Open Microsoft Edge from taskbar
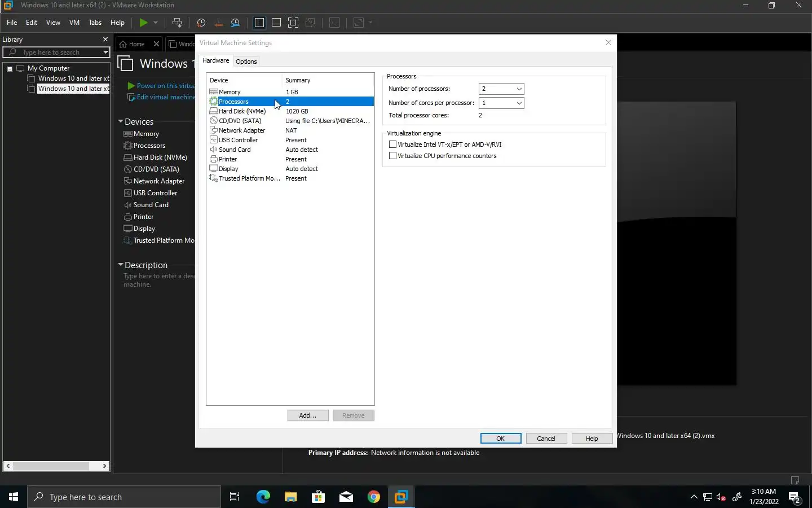This screenshot has width=812, height=508. pyautogui.click(x=263, y=497)
